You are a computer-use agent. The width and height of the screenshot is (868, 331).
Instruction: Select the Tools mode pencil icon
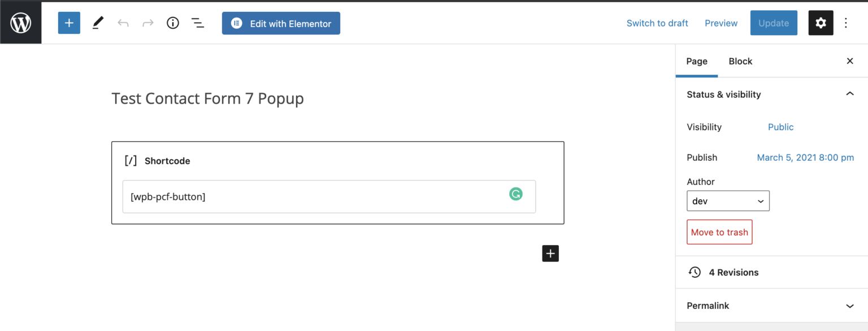click(97, 23)
